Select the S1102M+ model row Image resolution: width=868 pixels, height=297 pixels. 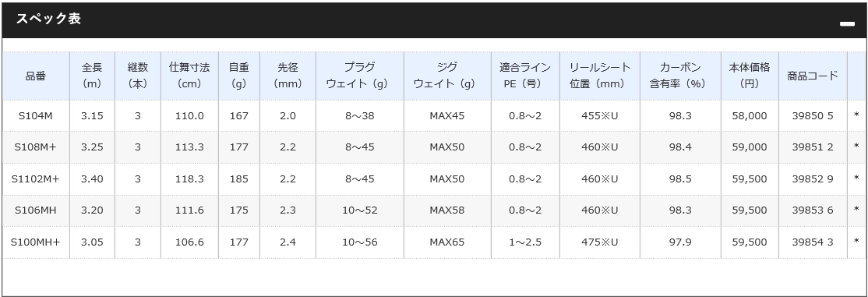[x=434, y=179]
